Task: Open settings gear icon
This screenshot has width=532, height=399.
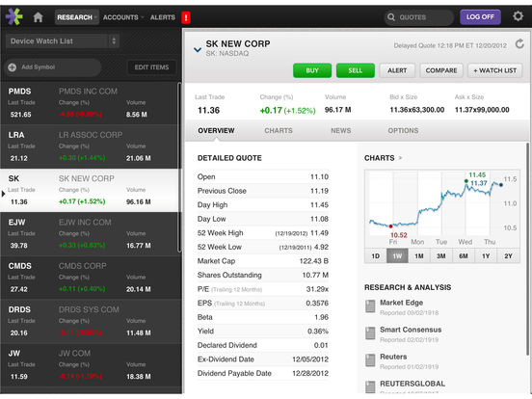Action: [518, 16]
